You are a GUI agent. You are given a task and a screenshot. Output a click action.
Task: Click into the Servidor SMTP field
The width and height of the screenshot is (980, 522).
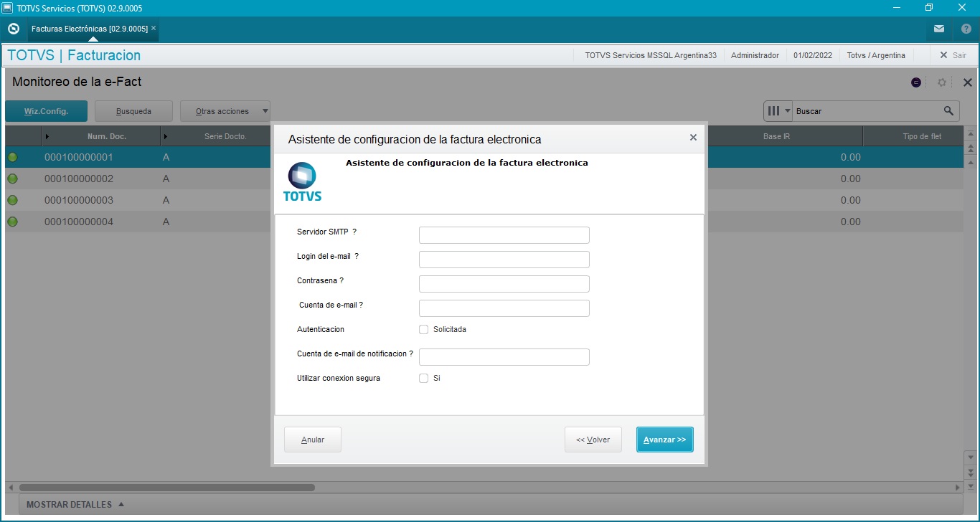tap(504, 235)
